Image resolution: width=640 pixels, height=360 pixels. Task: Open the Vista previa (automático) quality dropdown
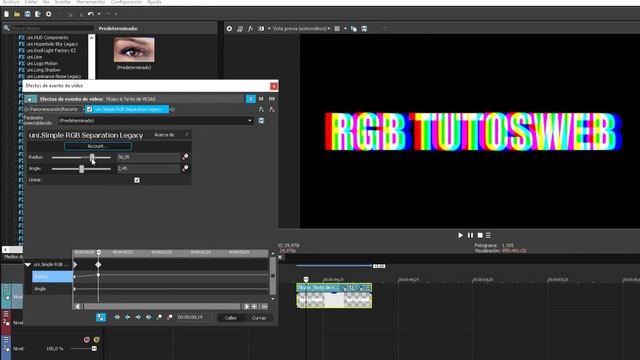(x=301, y=29)
